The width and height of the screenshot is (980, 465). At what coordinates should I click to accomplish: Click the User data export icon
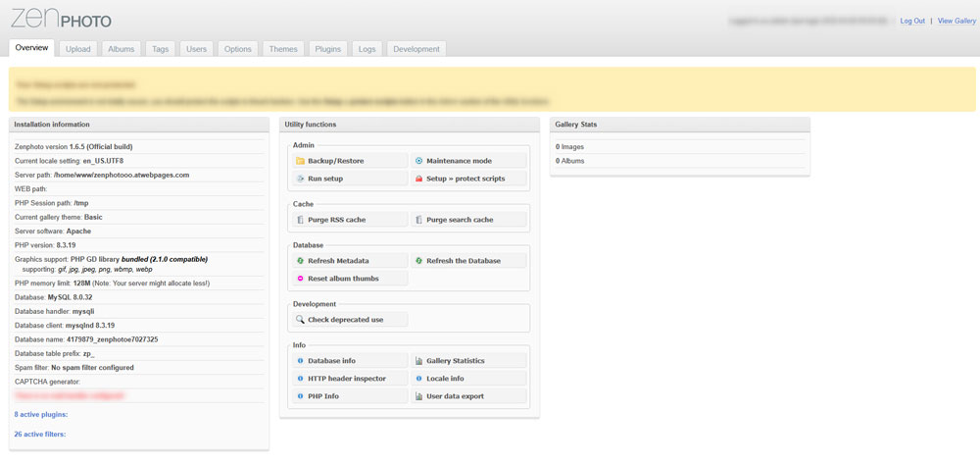418,395
